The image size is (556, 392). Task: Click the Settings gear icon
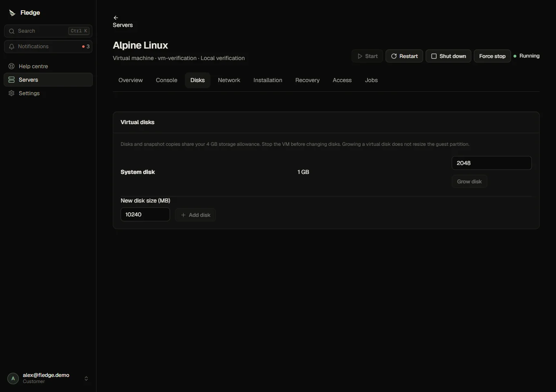11,93
